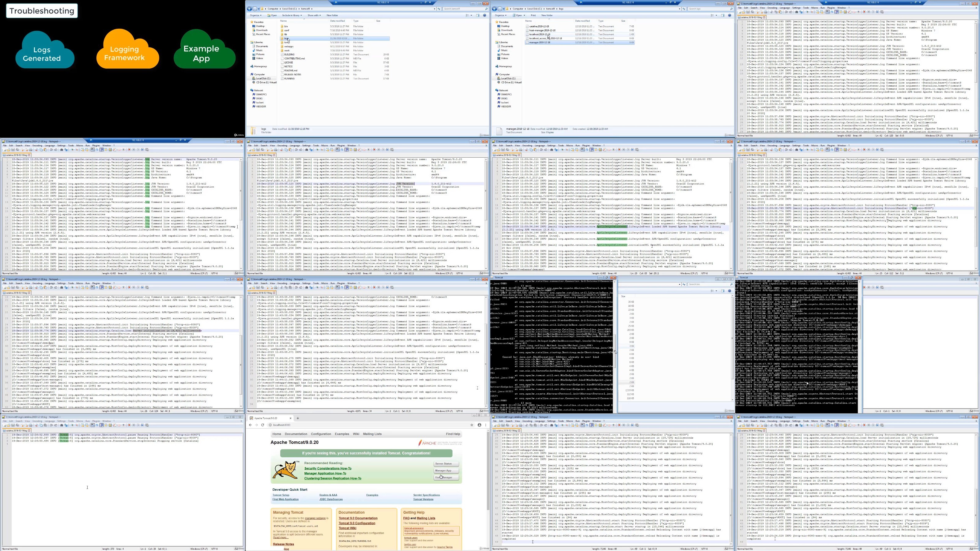Click the Host Manager button
Screen dimensions: 980x551
446,477
